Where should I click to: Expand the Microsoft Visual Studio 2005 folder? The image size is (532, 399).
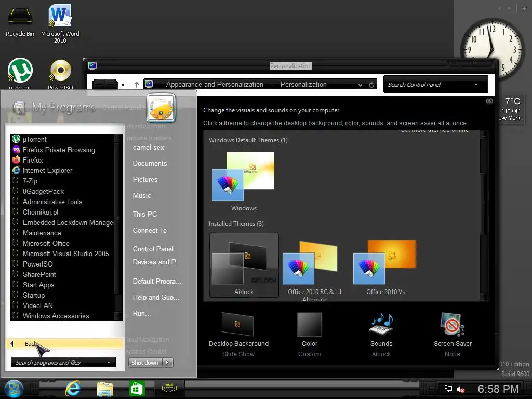pos(63,254)
